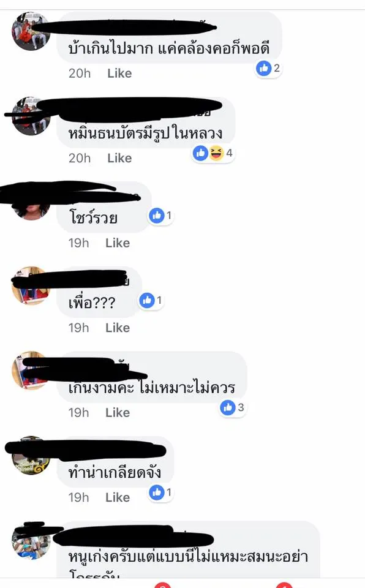The height and width of the screenshot is (588, 365).
Task: Like the comment หมิ่นธนบัตรมีรูปในหลวง
Action: click(119, 158)
